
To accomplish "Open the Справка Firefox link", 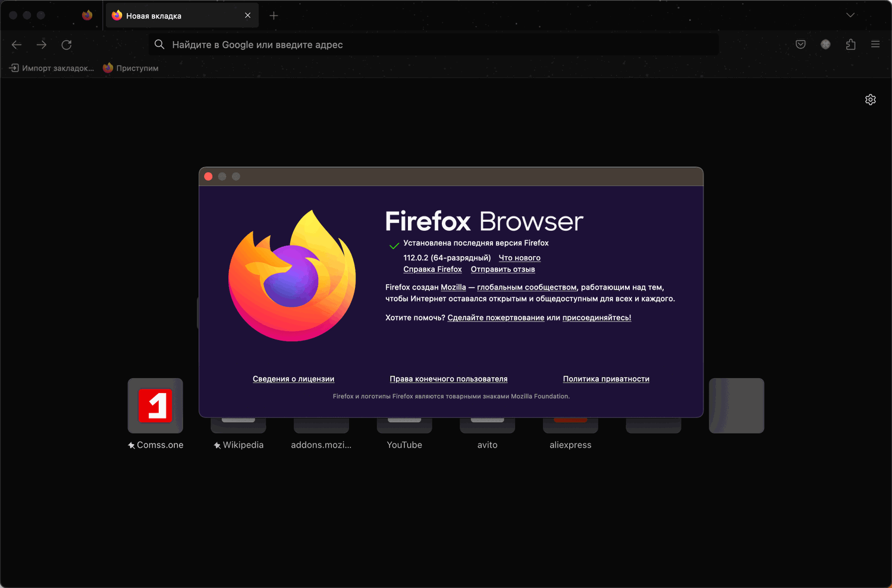I will [432, 269].
